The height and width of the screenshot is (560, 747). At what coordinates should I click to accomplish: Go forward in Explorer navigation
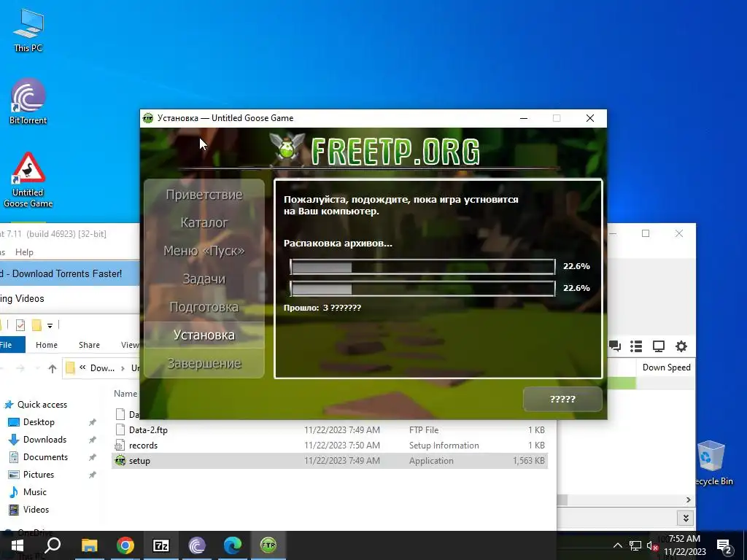(x=20, y=368)
